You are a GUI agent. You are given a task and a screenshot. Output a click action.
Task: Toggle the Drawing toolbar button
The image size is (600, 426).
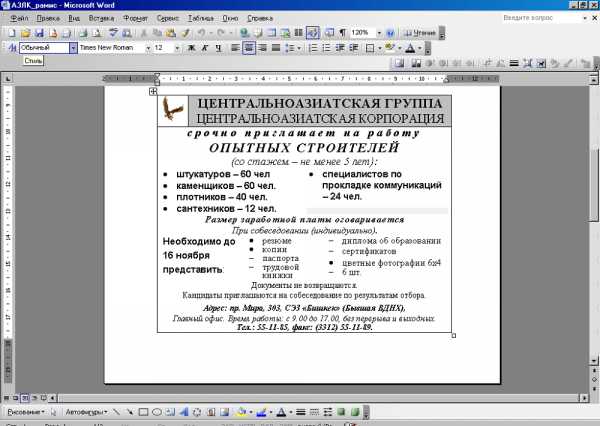tap(313, 33)
